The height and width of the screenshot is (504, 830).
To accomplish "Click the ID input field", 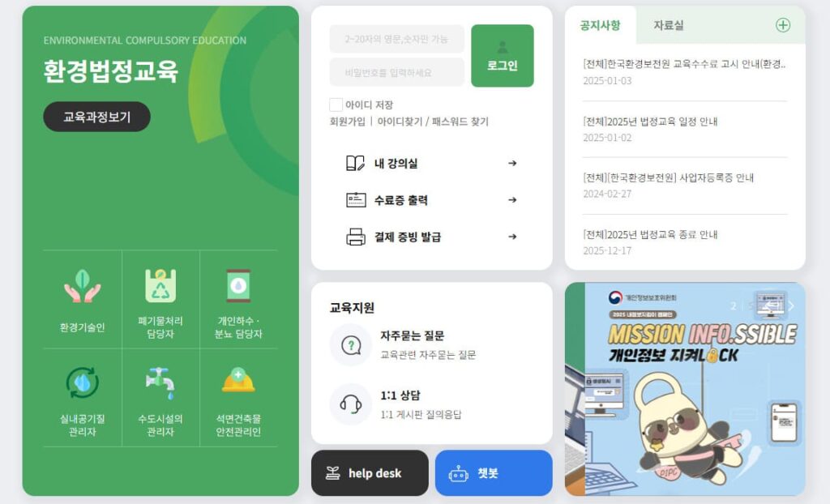I will (396, 39).
